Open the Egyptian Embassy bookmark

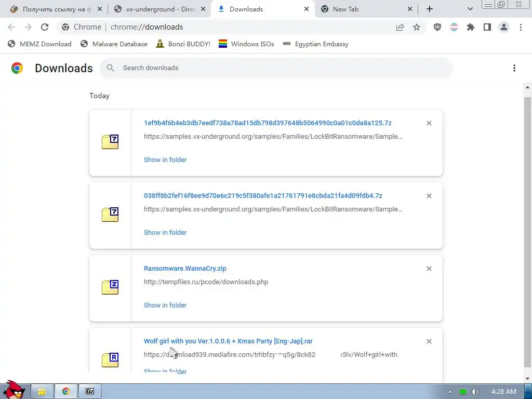(x=315, y=44)
